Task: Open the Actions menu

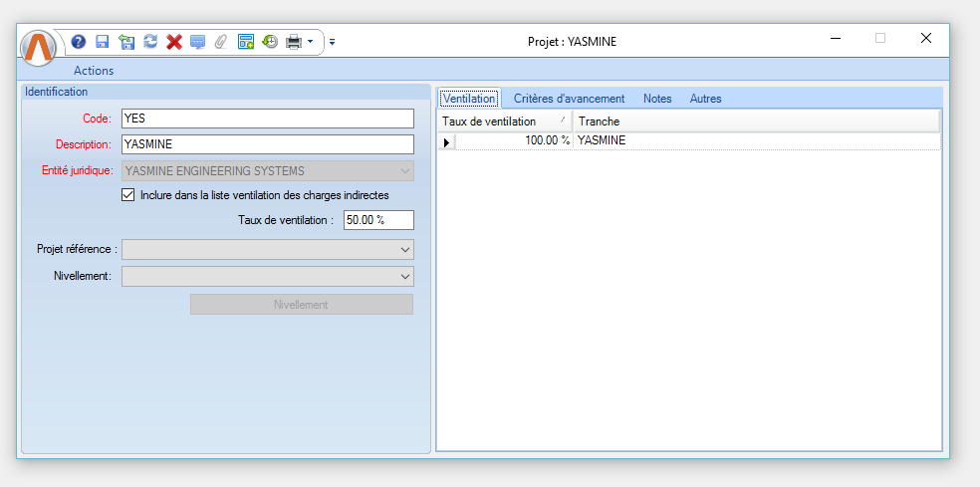Action: point(94,71)
